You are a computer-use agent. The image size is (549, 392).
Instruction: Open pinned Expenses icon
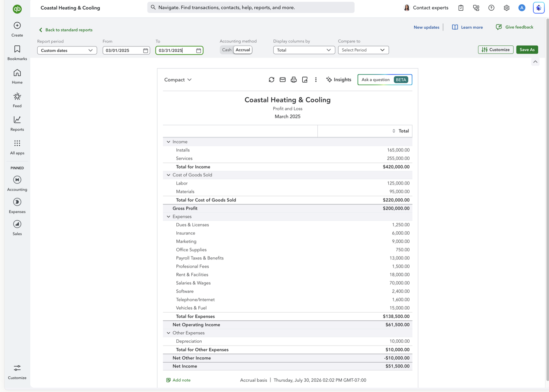pyautogui.click(x=17, y=202)
